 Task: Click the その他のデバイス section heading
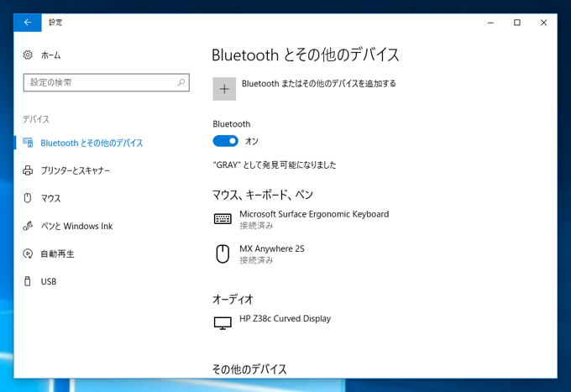coord(249,369)
